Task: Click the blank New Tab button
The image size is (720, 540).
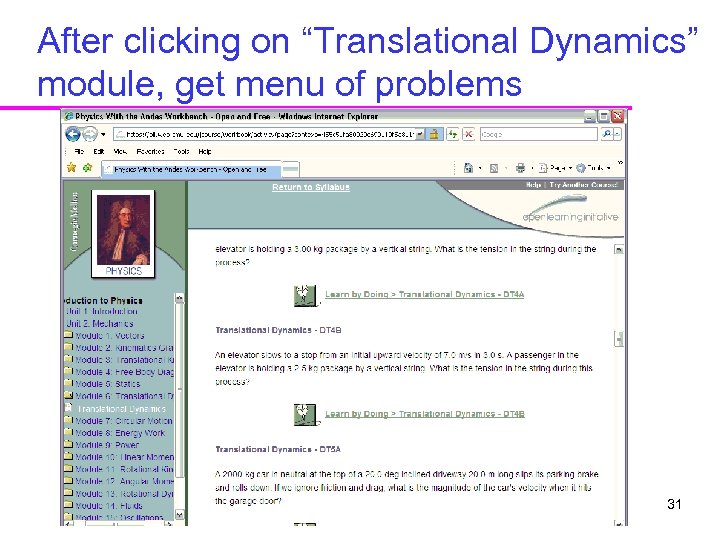Action: [x=290, y=169]
